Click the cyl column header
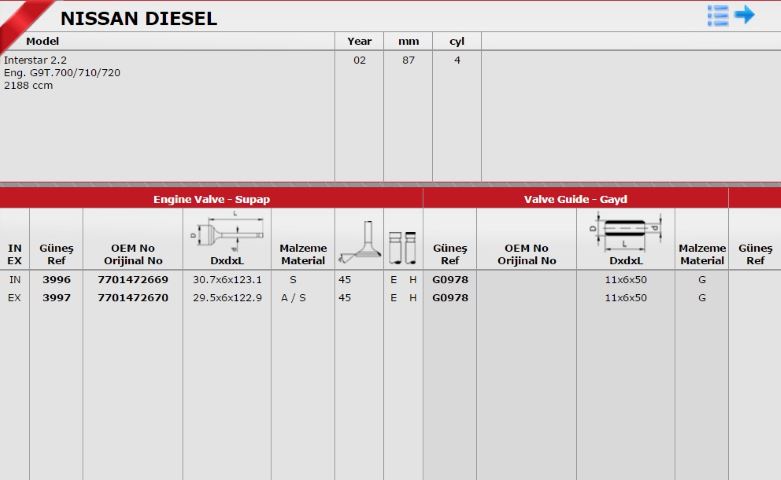Viewport: 781px width, 480px height. (x=457, y=41)
